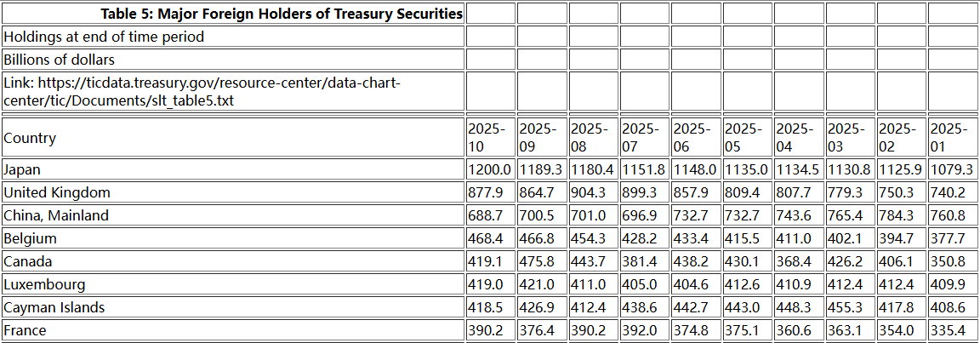980x343 pixels.
Task: Select the Canada row label
Action: [233, 261]
